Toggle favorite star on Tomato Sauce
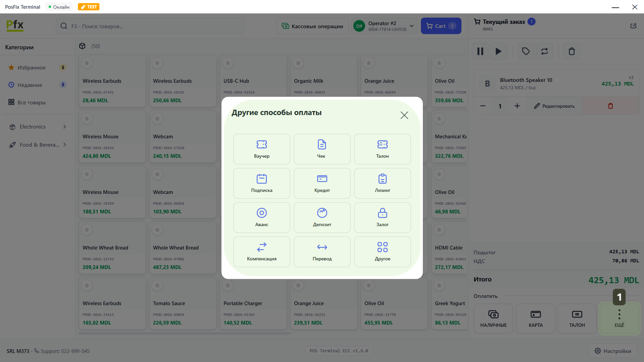Image resolution: width=644 pixels, height=362 pixels. [157, 285]
